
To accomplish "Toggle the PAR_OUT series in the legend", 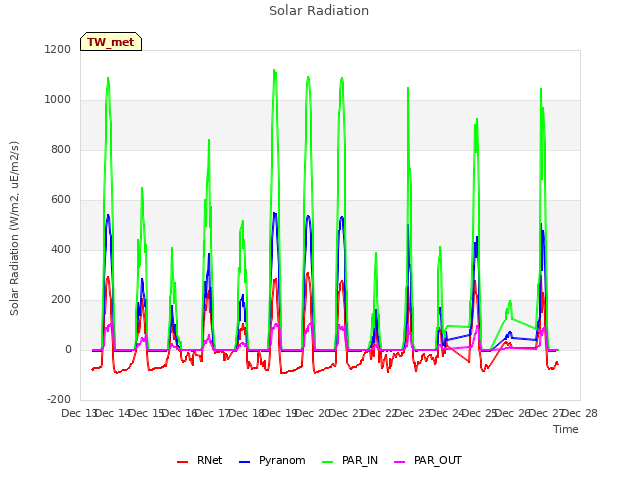I will [428, 461].
